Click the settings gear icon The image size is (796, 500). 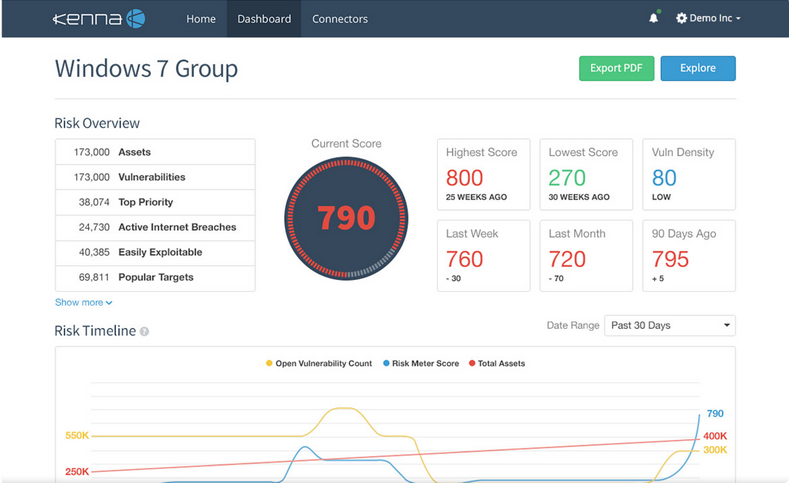pos(682,19)
